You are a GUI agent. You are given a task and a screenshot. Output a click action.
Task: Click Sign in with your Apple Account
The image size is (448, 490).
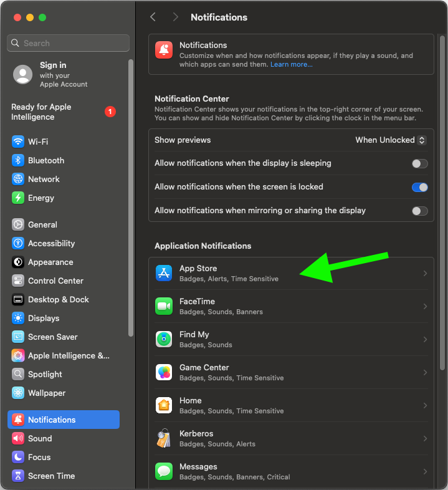tap(64, 75)
